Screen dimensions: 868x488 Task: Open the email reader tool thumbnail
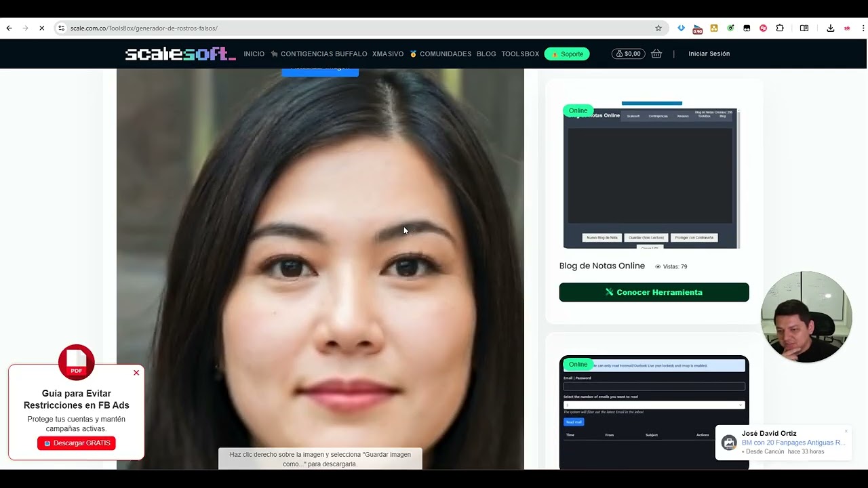(x=654, y=412)
